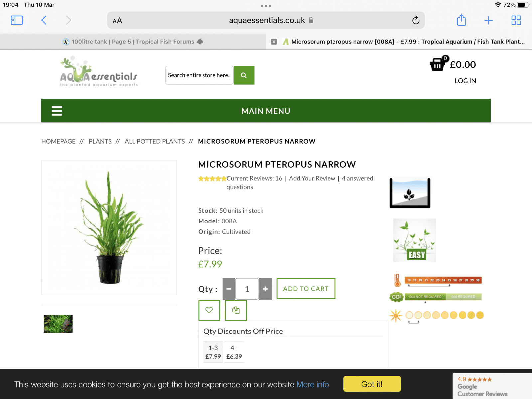
Task: Open the Safari sidebar panel
Action: pos(17,20)
